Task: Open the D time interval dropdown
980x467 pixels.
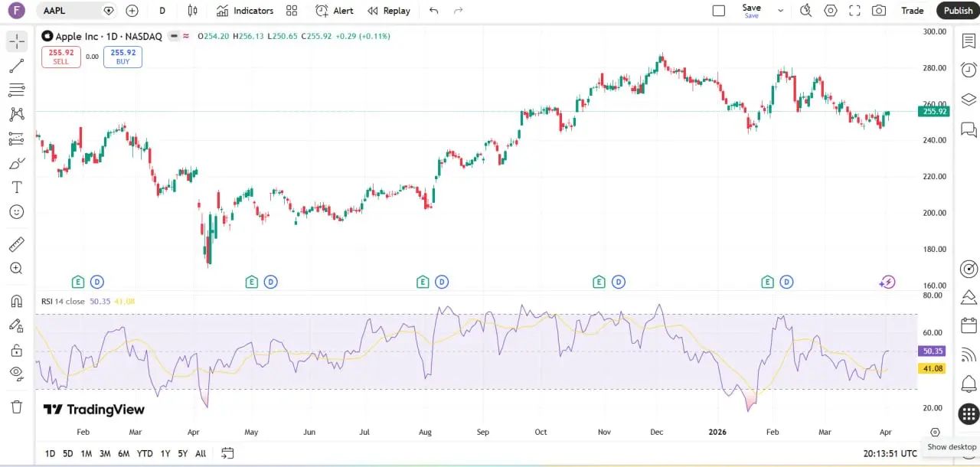Action: tap(162, 11)
